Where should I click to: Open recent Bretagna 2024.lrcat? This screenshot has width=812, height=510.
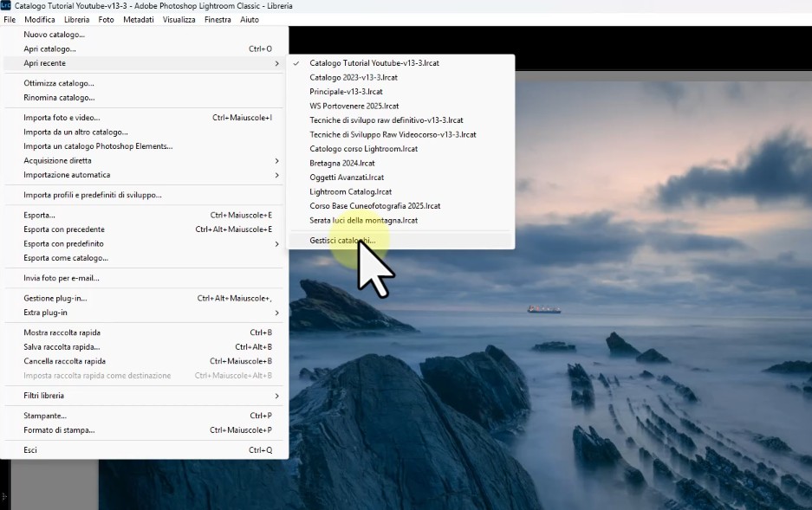pos(401,163)
